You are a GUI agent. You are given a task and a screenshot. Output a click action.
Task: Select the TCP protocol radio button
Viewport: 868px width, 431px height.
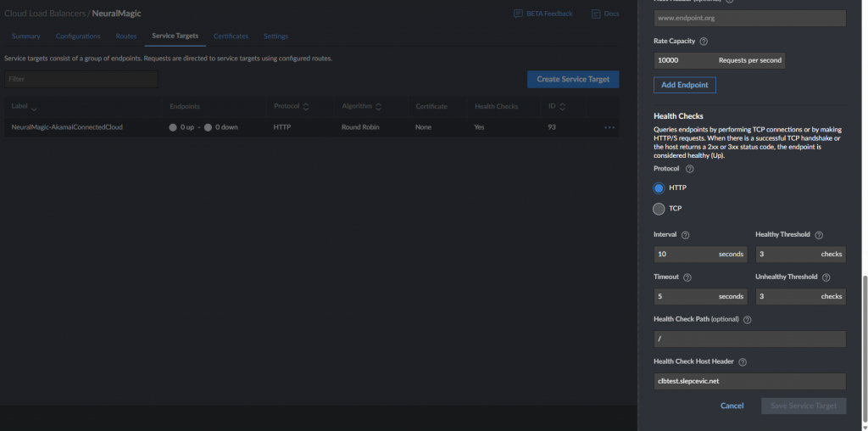pos(659,209)
